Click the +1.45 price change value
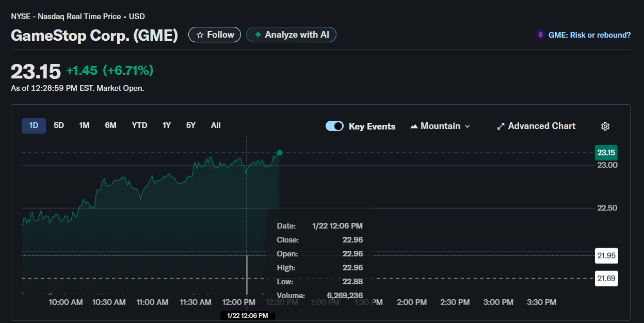Viewport: 644px width, 323px height. click(82, 70)
